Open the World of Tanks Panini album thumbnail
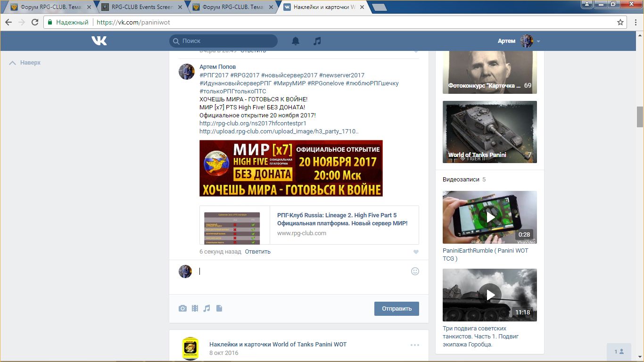This screenshot has width=644, height=362. pyautogui.click(x=490, y=132)
